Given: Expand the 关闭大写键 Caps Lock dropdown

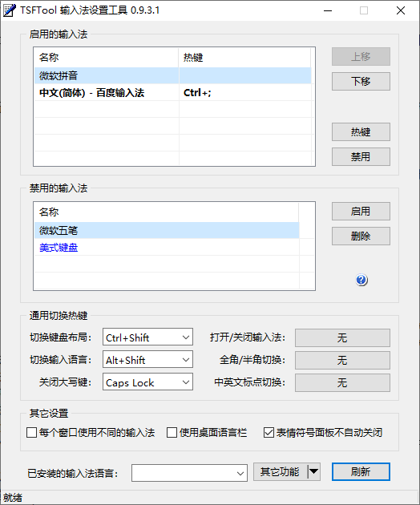Looking at the screenshot, I should point(147,382).
